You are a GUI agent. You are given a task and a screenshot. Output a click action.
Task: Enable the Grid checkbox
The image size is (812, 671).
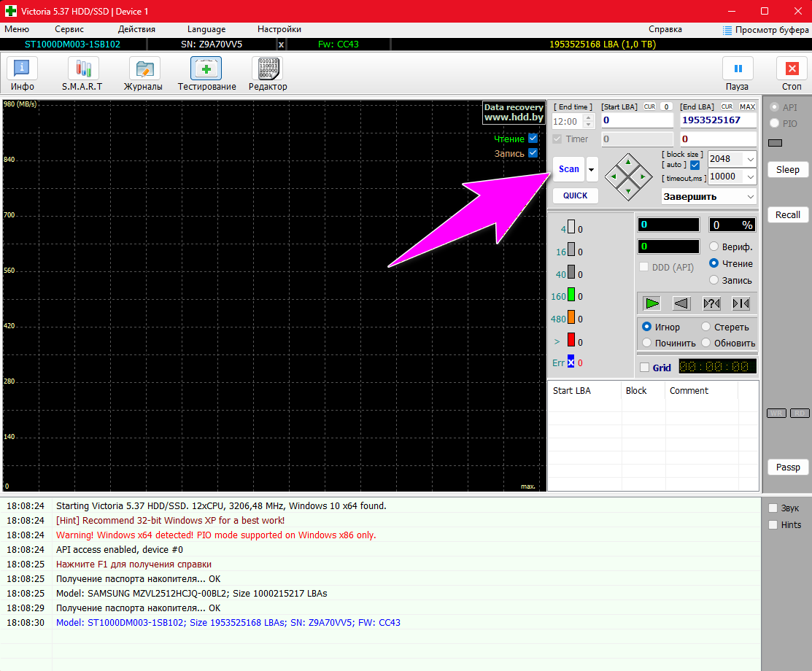[644, 368]
